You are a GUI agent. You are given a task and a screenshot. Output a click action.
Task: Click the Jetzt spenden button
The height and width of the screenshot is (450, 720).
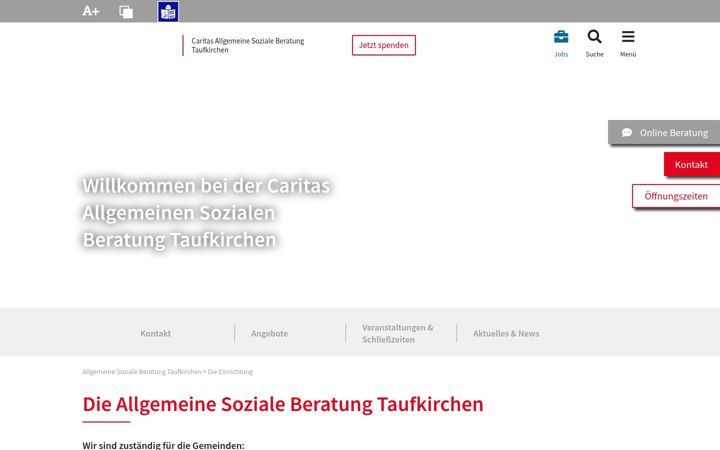(384, 45)
